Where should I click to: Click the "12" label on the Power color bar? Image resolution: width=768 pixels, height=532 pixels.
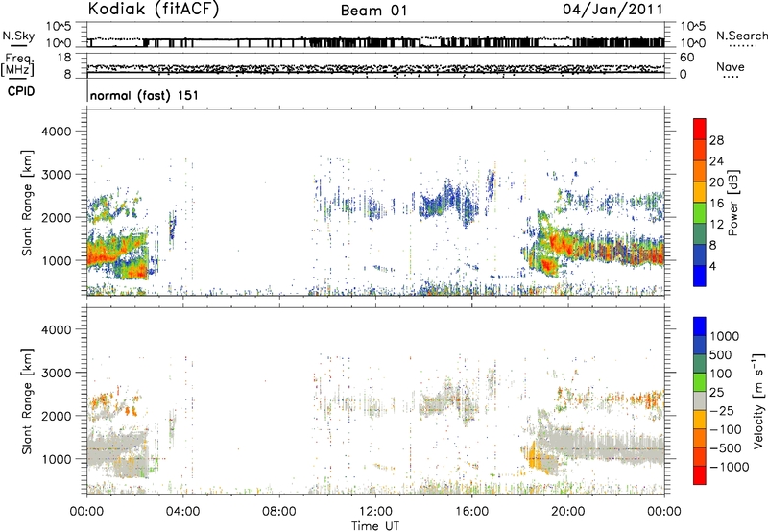click(716, 225)
